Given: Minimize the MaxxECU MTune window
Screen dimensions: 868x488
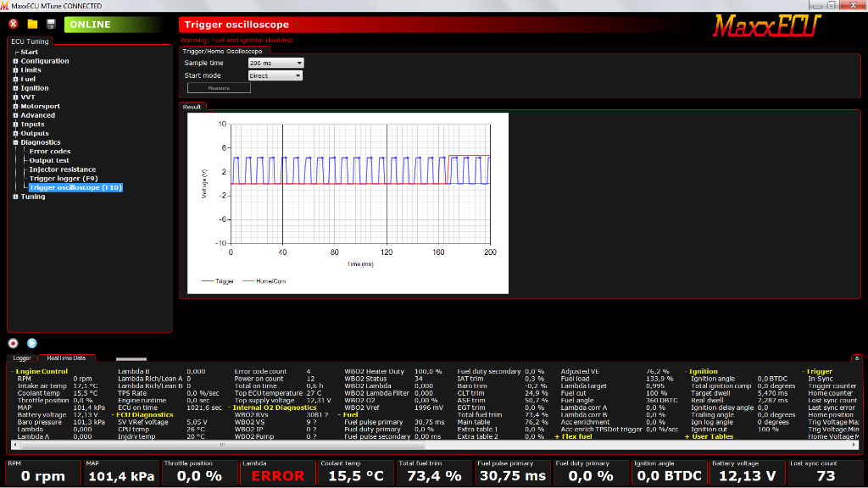Looking at the screenshot, I should point(816,6).
